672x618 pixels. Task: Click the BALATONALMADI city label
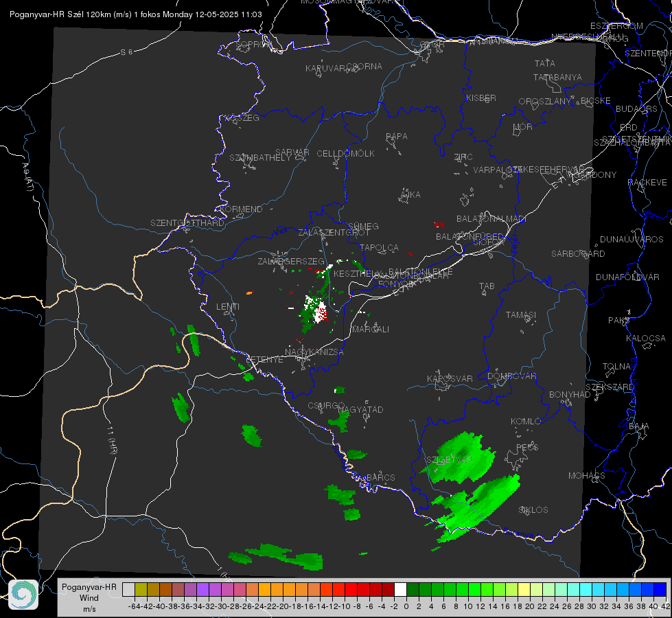coord(491,219)
